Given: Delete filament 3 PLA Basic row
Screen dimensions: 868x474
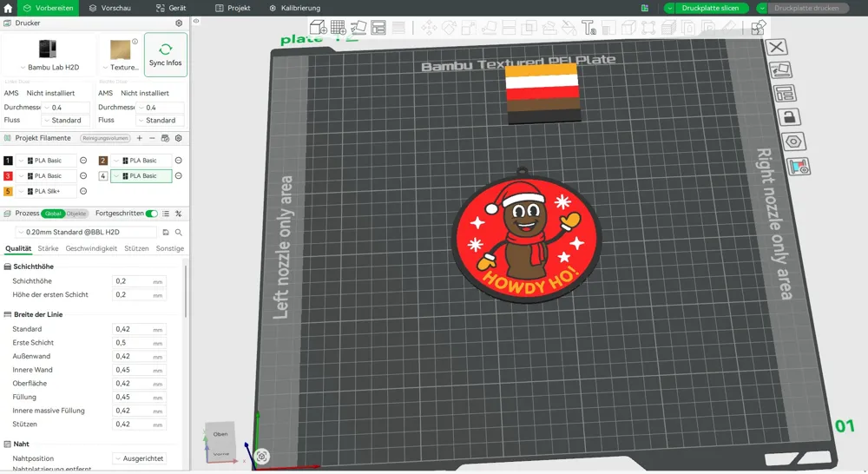Looking at the screenshot, I should pyautogui.click(x=83, y=175).
